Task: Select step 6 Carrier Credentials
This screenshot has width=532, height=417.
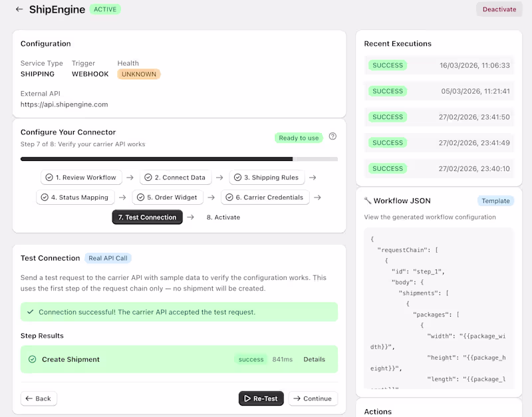Action: 265,198
